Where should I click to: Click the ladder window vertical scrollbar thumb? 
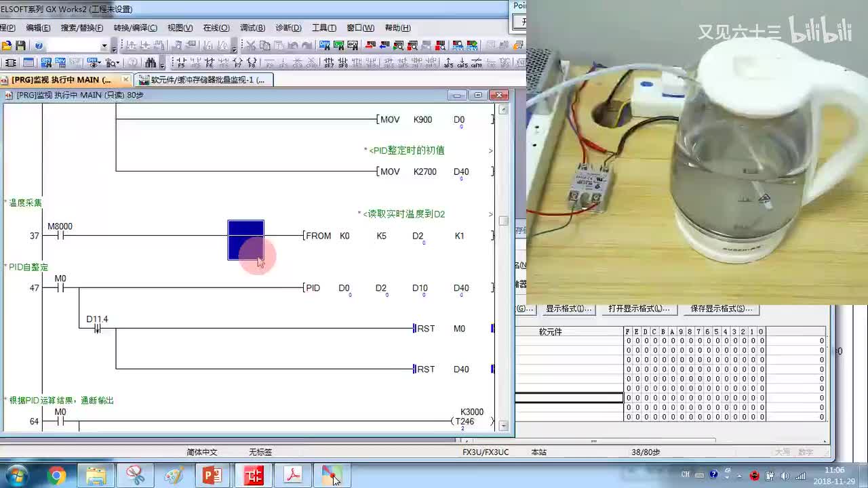pyautogui.click(x=503, y=221)
